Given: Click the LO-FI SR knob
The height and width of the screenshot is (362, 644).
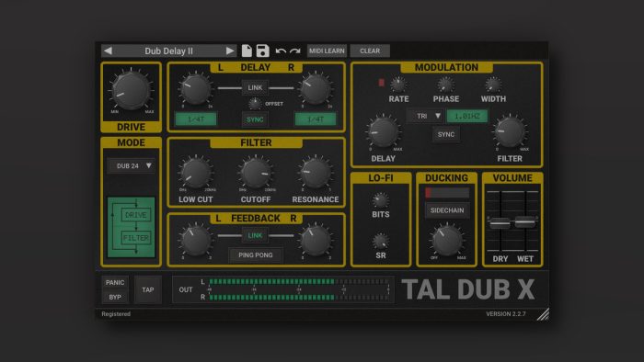Looking at the screenshot, I should 380,242.
